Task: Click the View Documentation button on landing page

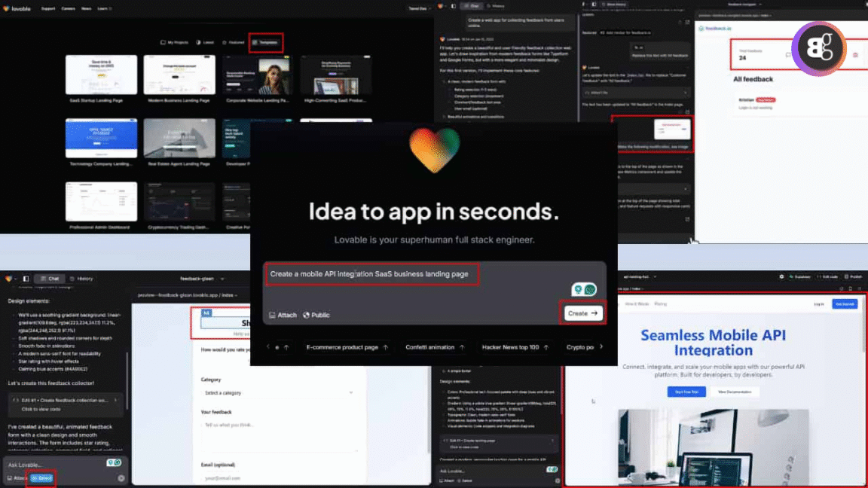Action: [735, 392]
